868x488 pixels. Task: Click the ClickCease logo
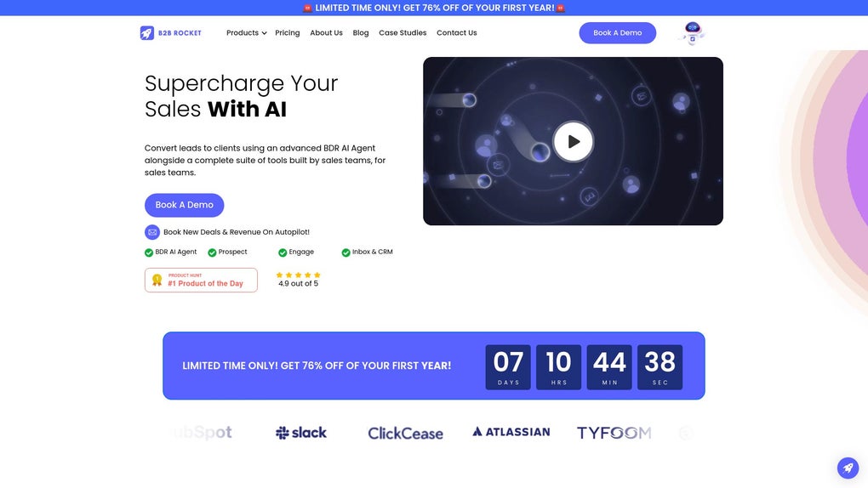click(405, 434)
